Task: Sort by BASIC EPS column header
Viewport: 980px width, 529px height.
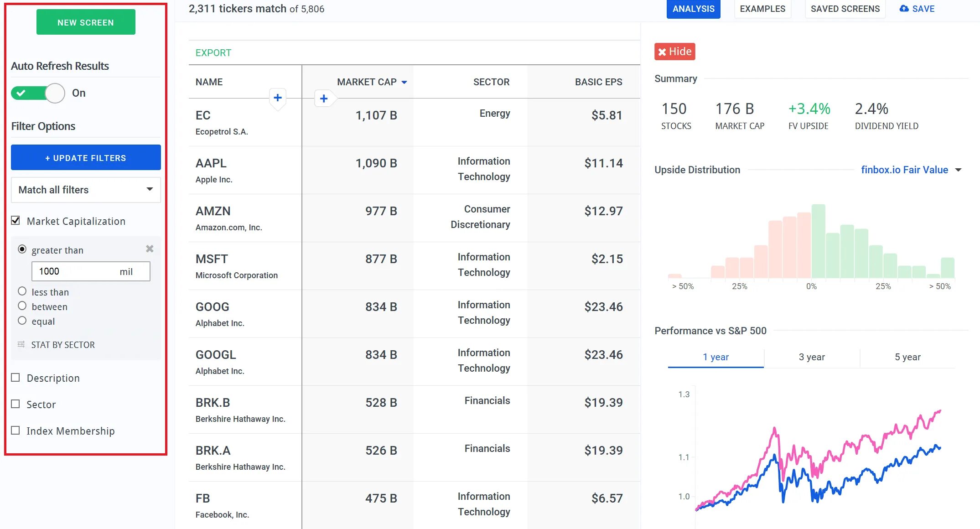Action: (598, 82)
